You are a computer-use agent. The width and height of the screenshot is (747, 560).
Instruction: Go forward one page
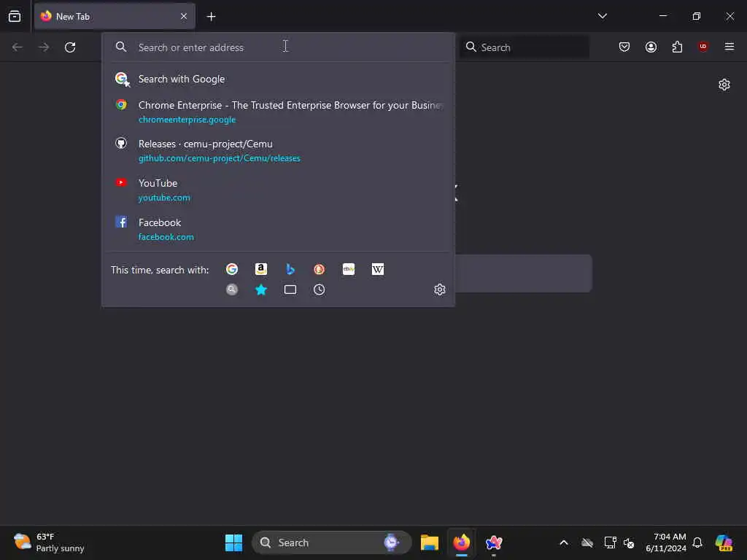[x=44, y=47]
